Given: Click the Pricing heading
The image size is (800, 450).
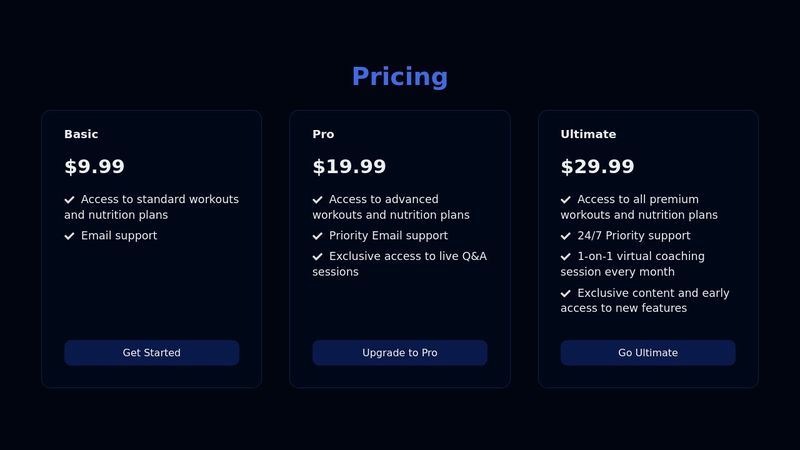Looking at the screenshot, I should (399, 77).
